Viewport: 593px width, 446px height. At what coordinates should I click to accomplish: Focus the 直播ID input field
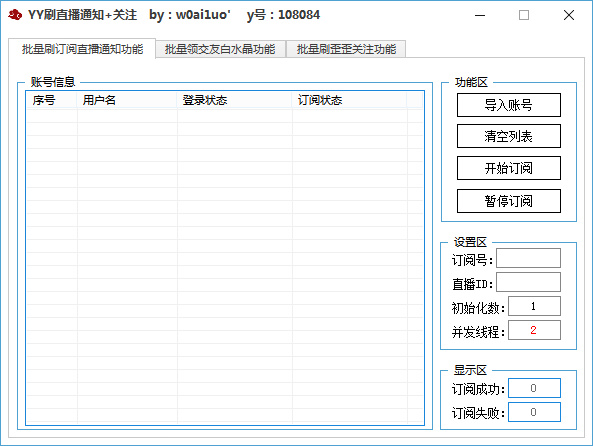528,282
